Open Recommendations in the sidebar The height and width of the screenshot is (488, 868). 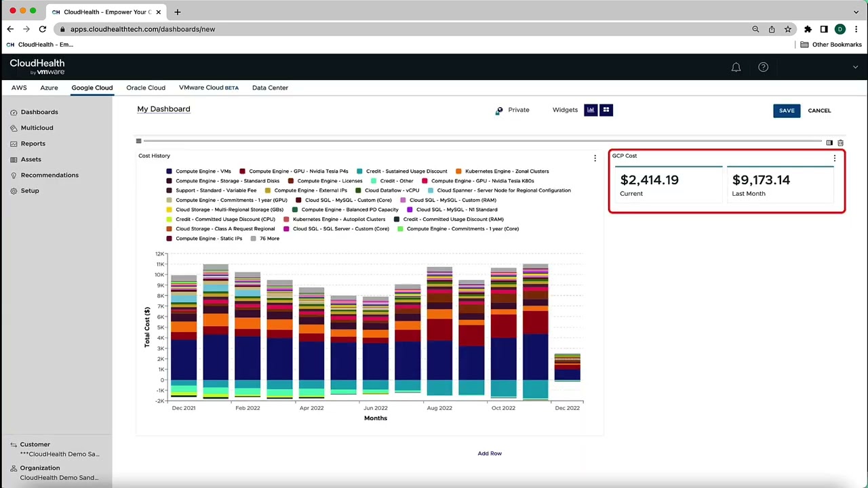[x=50, y=175]
